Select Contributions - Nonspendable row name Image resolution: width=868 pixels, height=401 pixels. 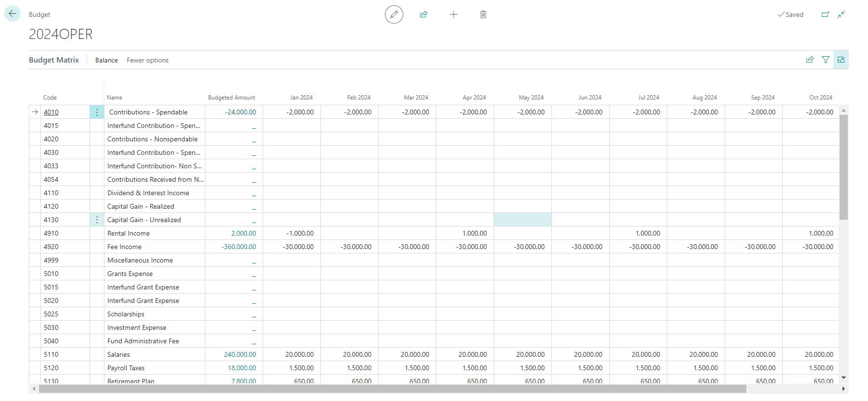153,139
